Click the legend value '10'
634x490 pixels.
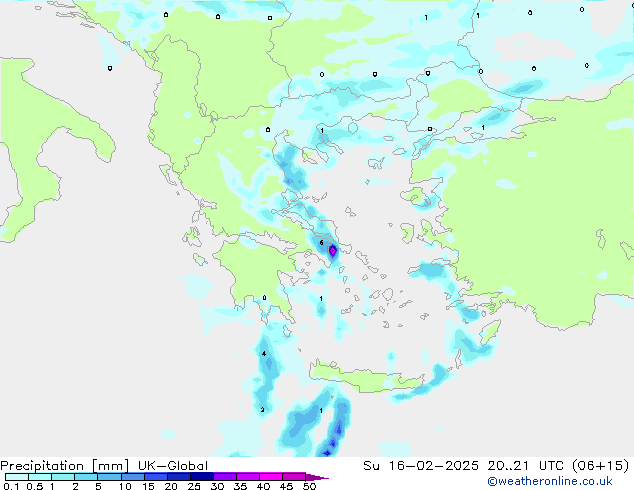tap(125, 486)
